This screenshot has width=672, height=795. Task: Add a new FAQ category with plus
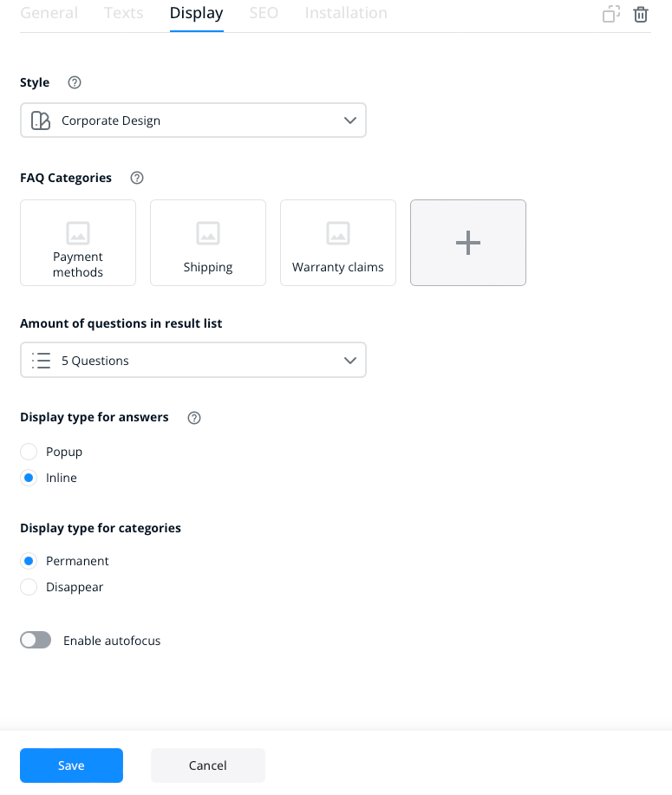[x=468, y=243]
